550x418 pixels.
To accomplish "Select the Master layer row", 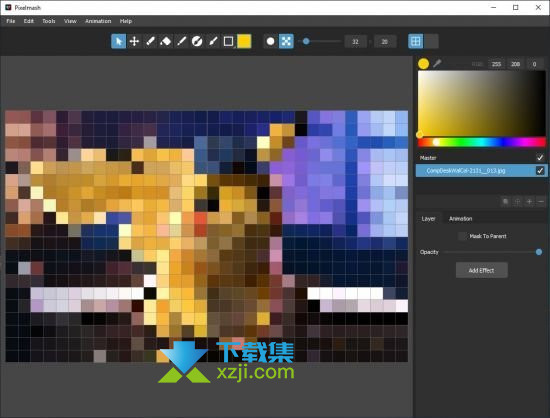I will [x=482, y=157].
